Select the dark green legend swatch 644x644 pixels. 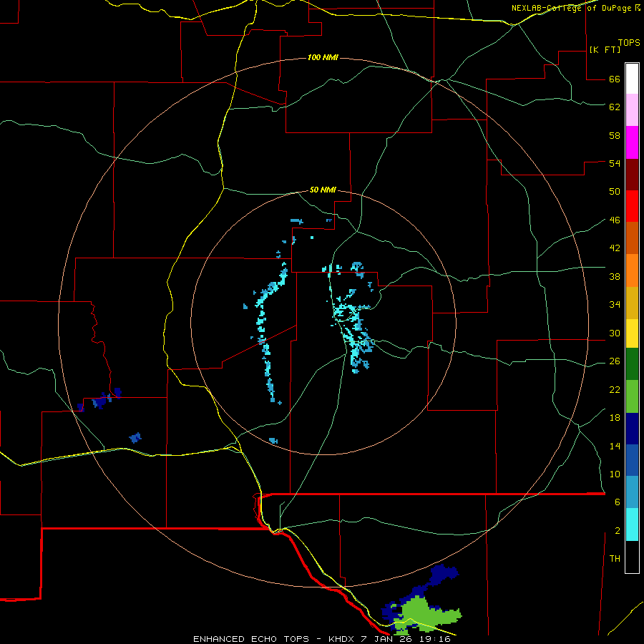pyautogui.click(x=632, y=364)
